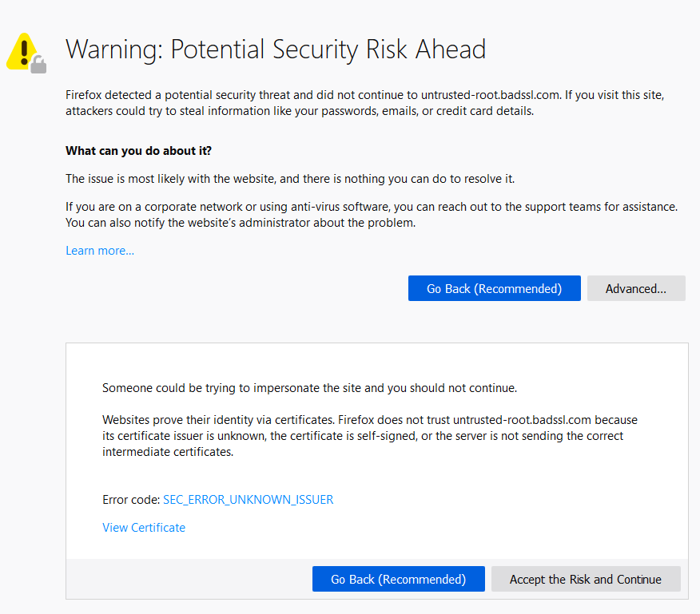The height and width of the screenshot is (614, 700).
Task: Click the Firefox detected a potential threat paragraph
Action: point(364,103)
